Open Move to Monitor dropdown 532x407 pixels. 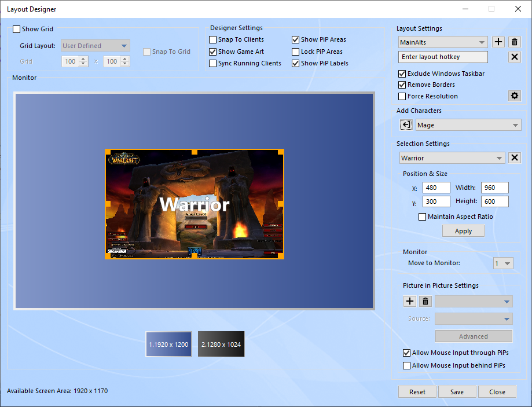tap(503, 263)
